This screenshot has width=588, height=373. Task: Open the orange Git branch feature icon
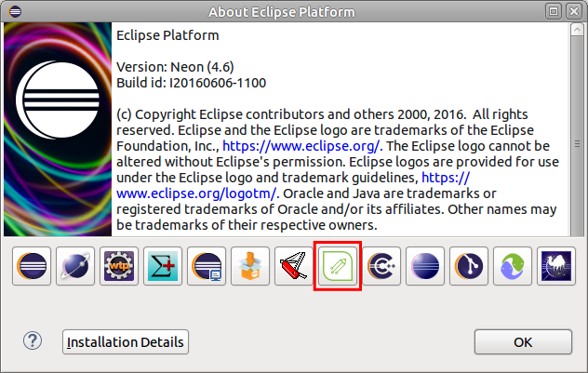pyautogui.click(x=470, y=266)
